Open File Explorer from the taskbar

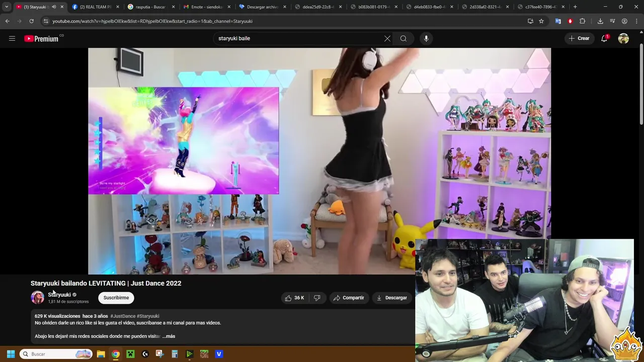(x=101, y=354)
